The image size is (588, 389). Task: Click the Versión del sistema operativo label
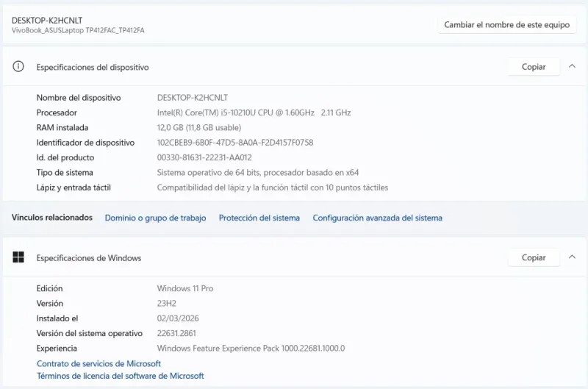90,334
